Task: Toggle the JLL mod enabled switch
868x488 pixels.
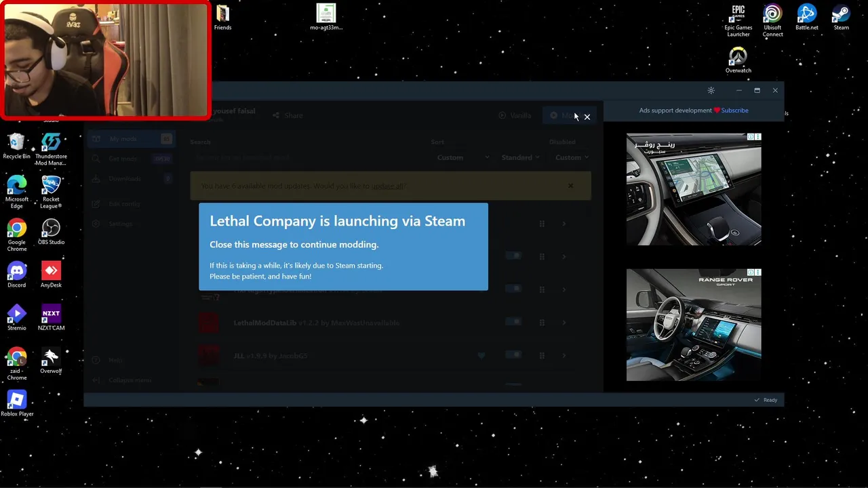Action: coord(513,354)
